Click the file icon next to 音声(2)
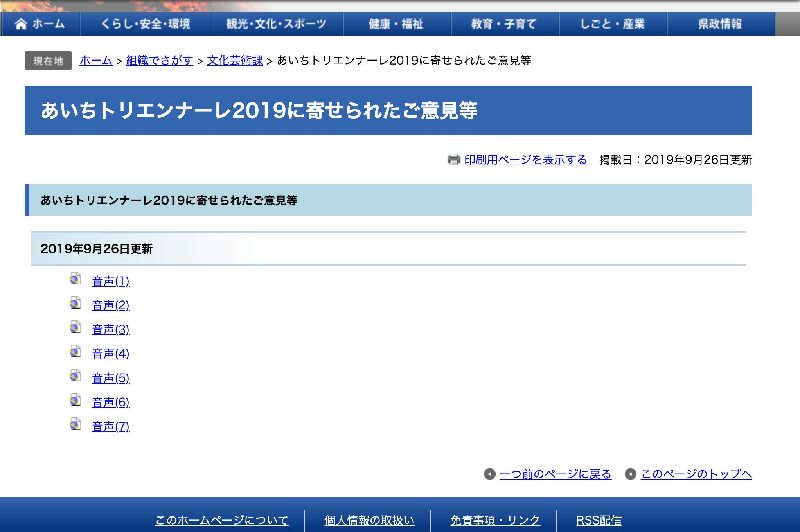The width and height of the screenshot is (800, 532). coord(76,303)
